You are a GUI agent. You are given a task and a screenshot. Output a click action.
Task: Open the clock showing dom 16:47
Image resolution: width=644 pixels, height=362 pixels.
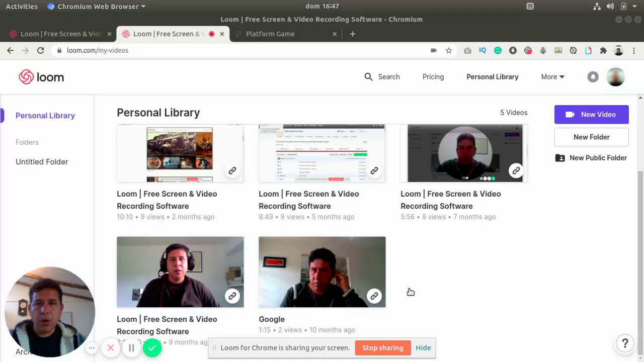(x=322, y=6)
